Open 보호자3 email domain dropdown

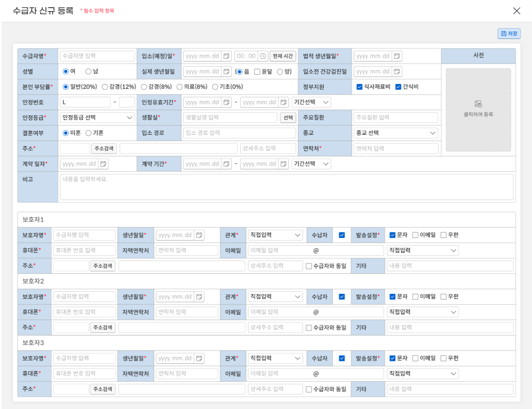(x=422, y=374)
